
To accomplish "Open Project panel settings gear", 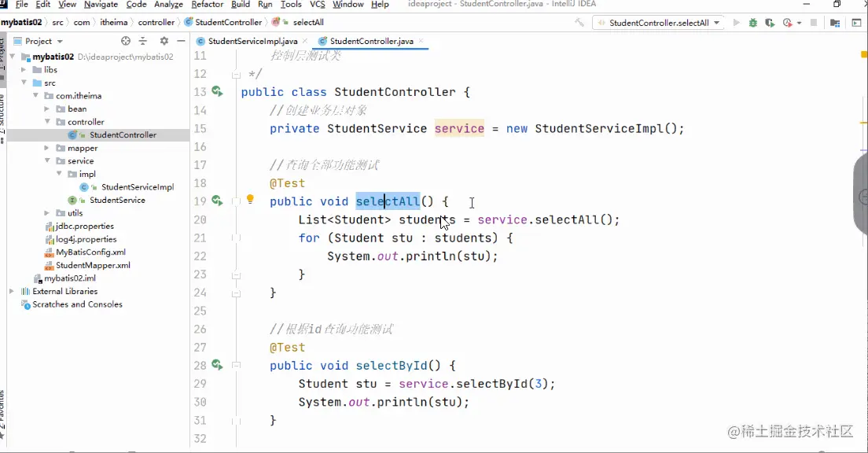I will [x=164, y=40].
